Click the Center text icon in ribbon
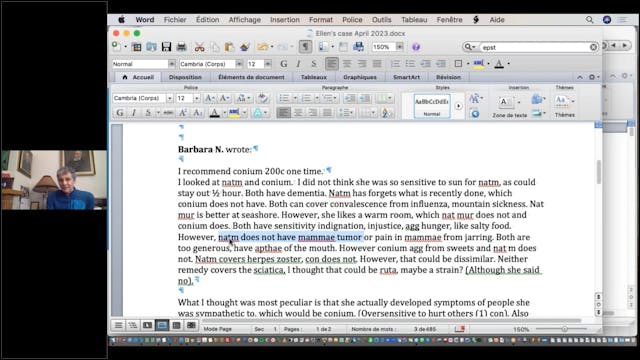 (x=298, y=113)
